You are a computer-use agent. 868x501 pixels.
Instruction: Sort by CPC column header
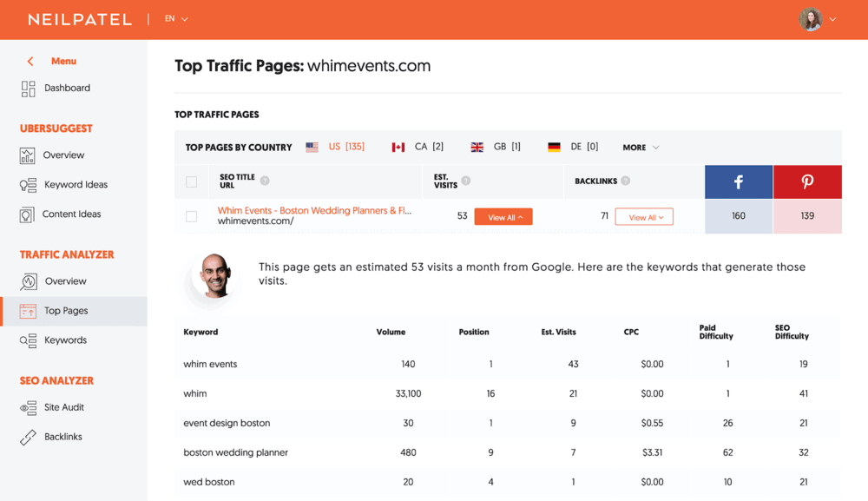coord(631,333)
